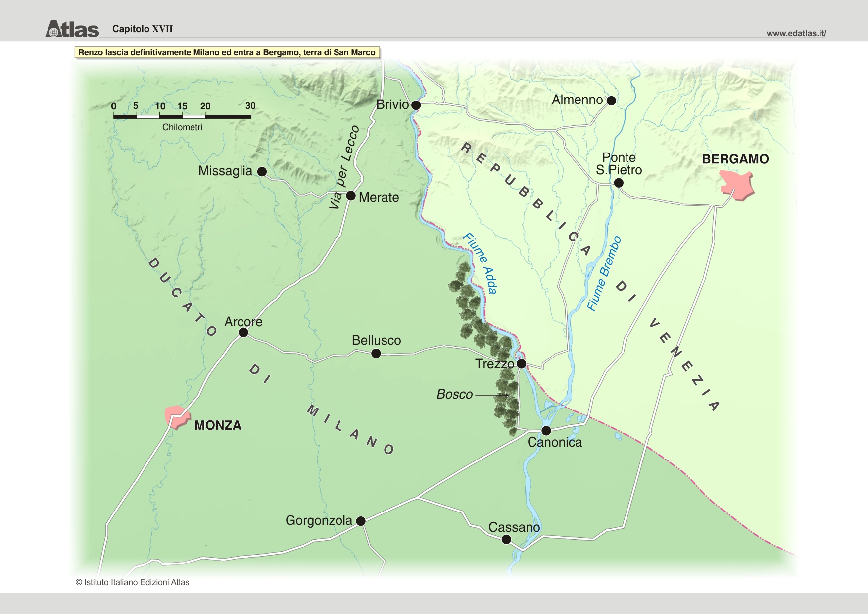This screenshot has height=614, width=868.
Task: Select the Fiume Adda river label
Action: click(480, 263)
